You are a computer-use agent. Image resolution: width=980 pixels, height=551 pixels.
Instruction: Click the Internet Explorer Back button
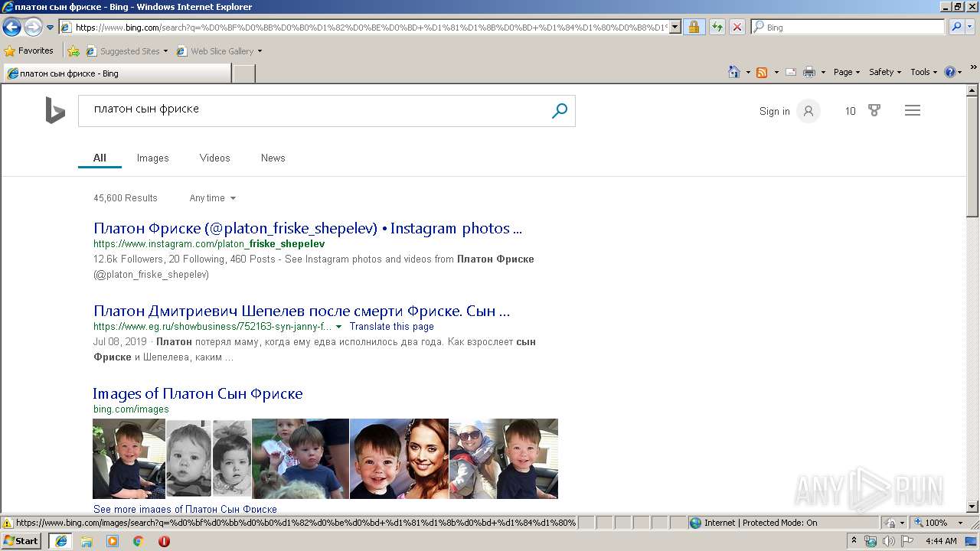pyautogui.click(x=11, y=28)
